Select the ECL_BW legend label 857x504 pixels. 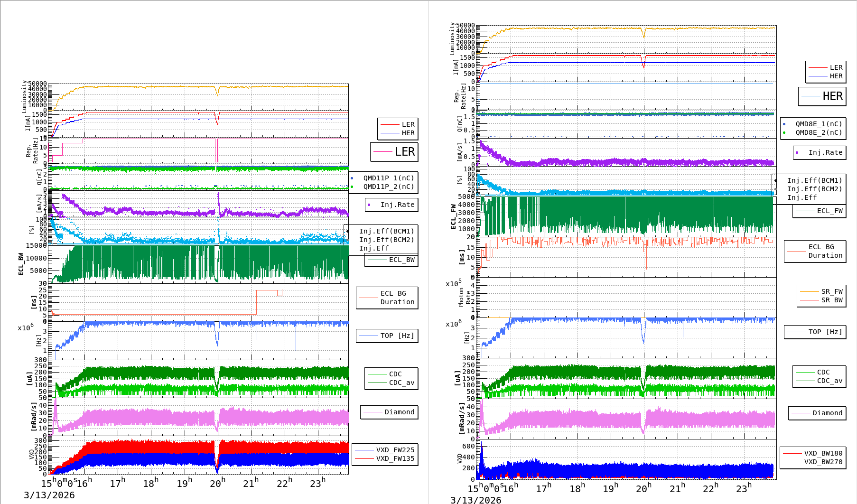[x=401, y=260]
